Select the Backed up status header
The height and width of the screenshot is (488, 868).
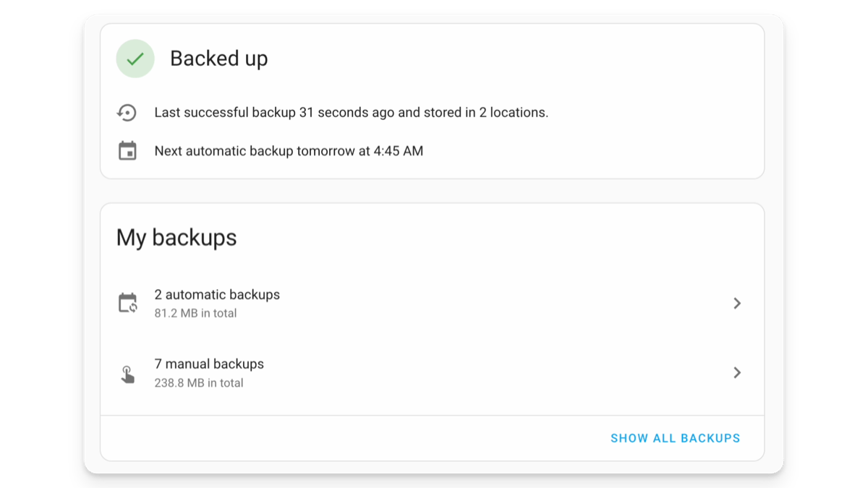[x=219, y=59]
